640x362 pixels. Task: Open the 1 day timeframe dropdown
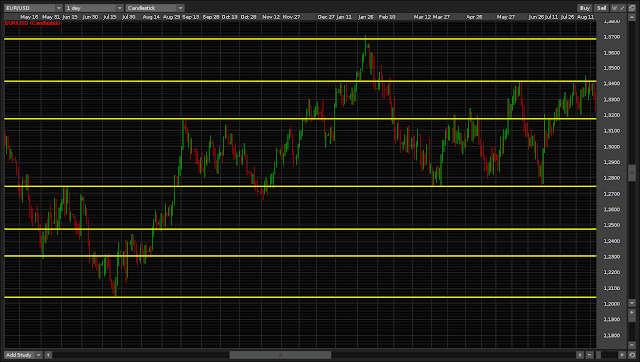coord(94,8)
